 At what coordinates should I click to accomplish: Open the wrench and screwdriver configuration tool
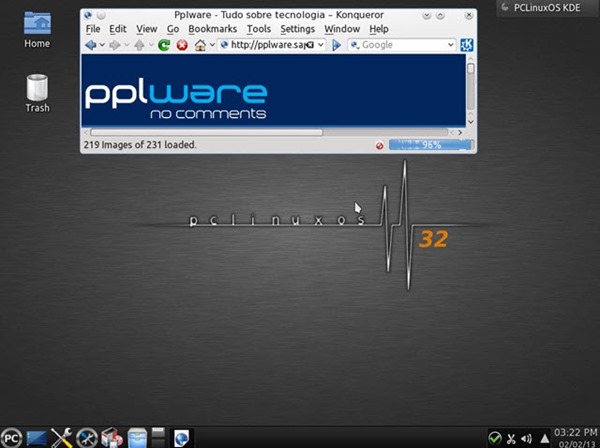click(x=62, y=438)
